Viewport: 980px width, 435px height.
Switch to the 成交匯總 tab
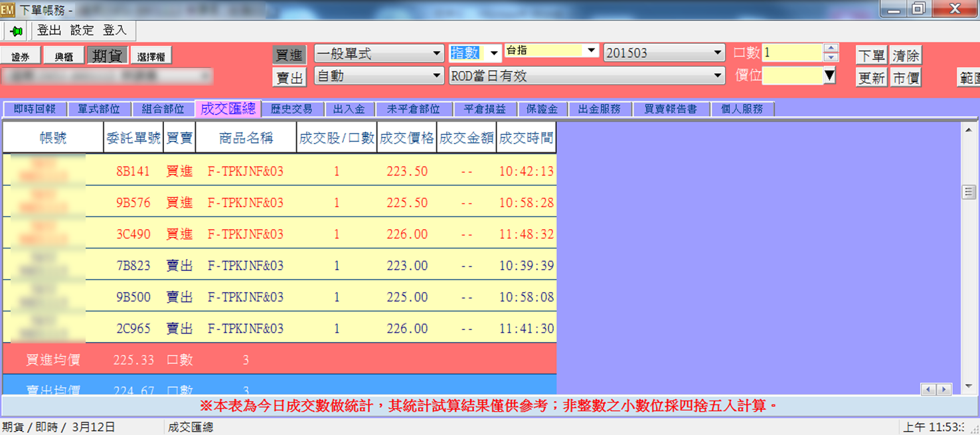click(228, 109)
